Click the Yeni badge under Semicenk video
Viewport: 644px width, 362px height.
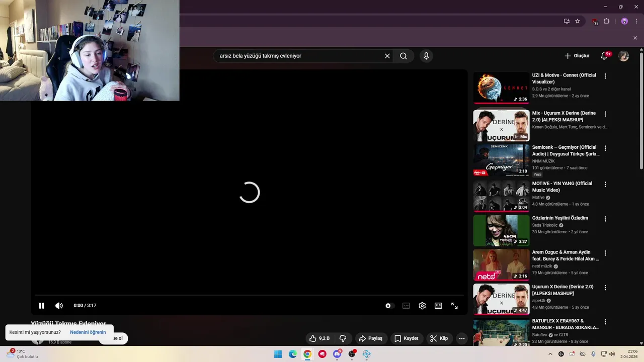(537, 174)
